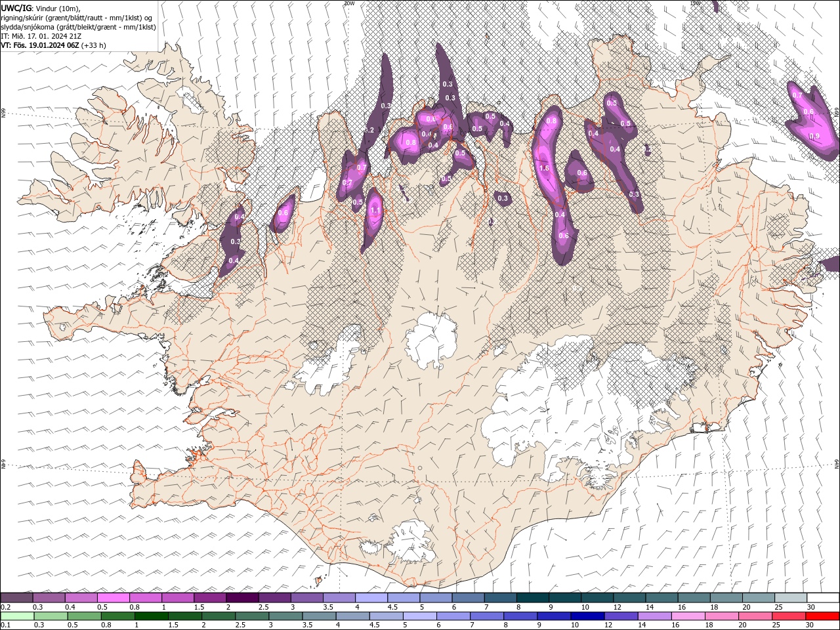
Task: Select the bright pink 0.5 snow legend swatch
Action: pos(114,598)
